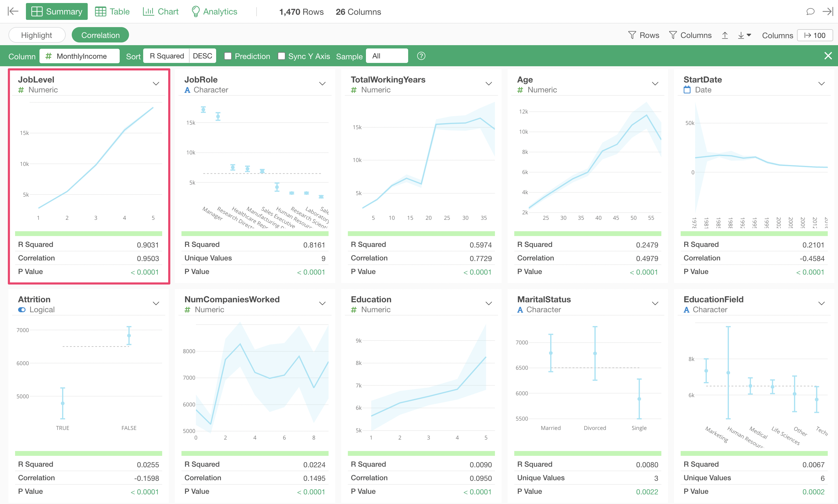
Task: Open the comment bubble icon
Action: (x=810, y=11)
